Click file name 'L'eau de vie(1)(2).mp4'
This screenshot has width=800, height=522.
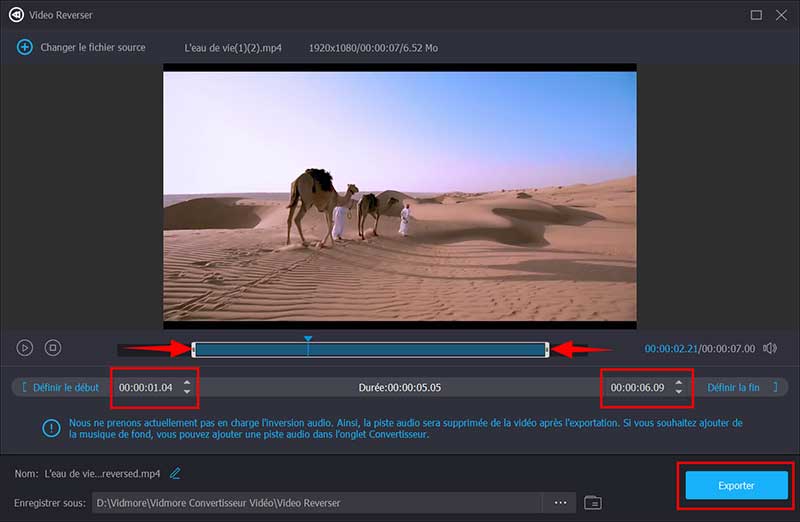[x=233, y=48]
